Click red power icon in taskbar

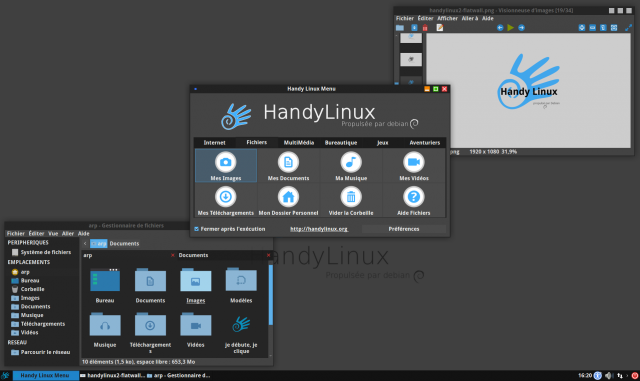tap(635, 376)
